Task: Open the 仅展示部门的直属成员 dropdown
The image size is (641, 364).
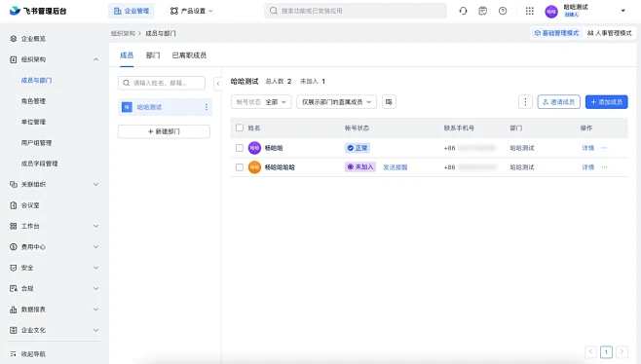Action: coord(336,102)
